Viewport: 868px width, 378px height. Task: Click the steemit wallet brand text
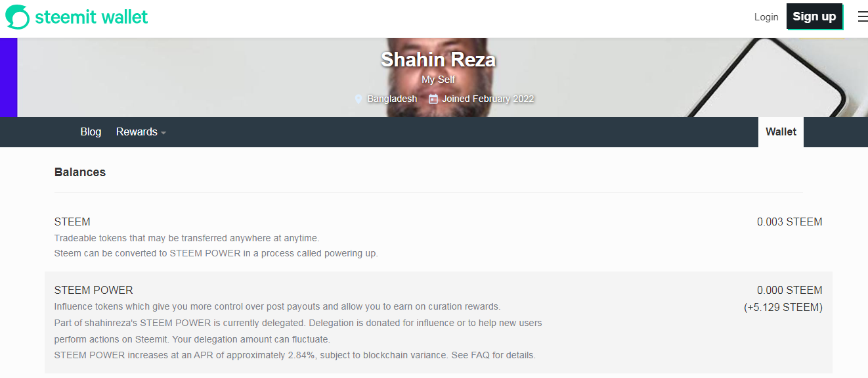point(91,17)
